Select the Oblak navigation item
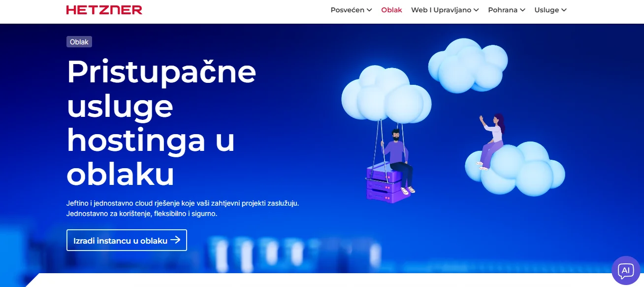 [x=391, y=10]
